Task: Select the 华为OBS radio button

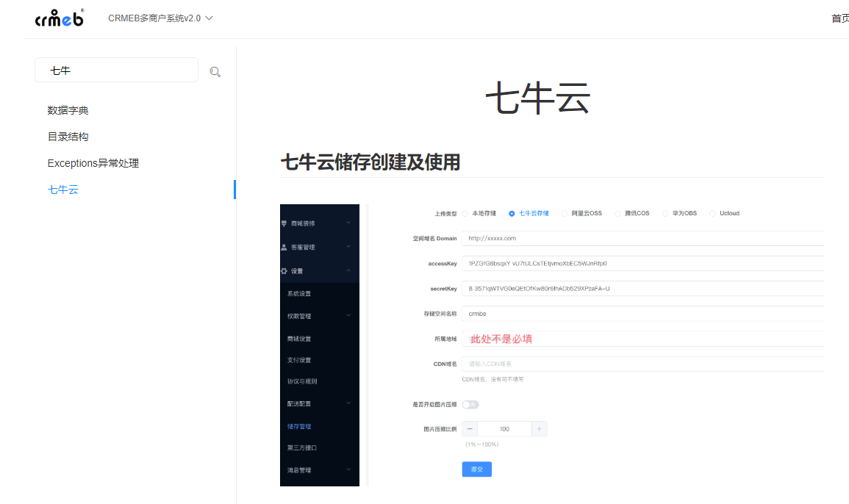Action: click(x=665, y=213)
